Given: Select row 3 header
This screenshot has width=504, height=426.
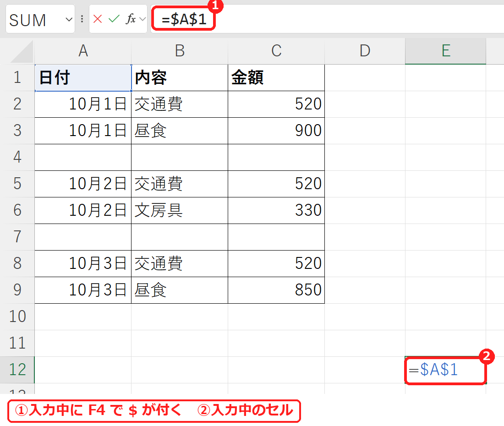Looking at the screenshot, I should [17, 131].
